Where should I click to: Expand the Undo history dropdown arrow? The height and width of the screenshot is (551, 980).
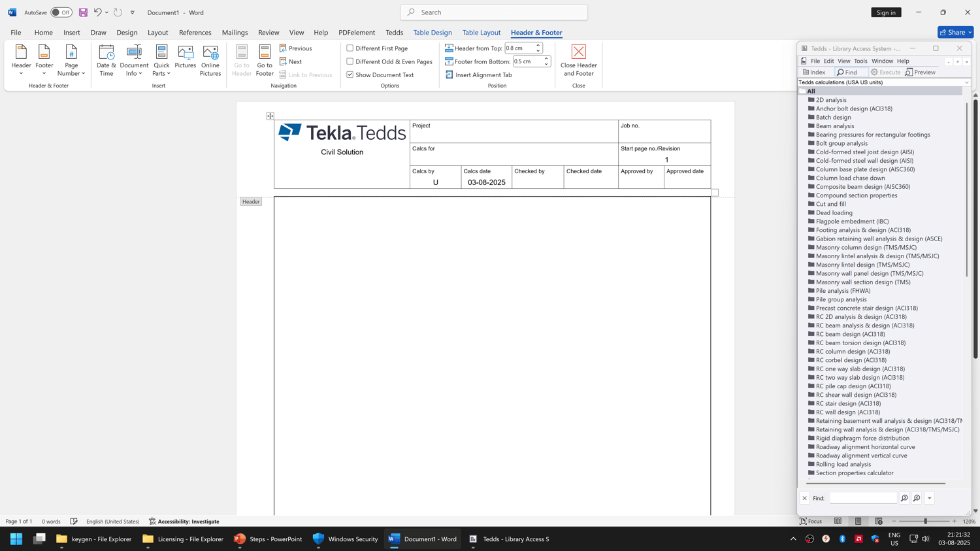click(106, 12)
